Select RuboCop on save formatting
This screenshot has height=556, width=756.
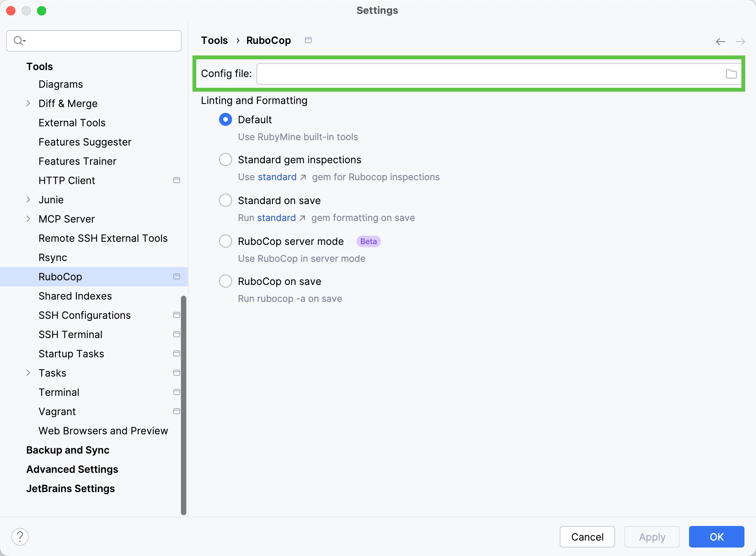coord(225,281)
